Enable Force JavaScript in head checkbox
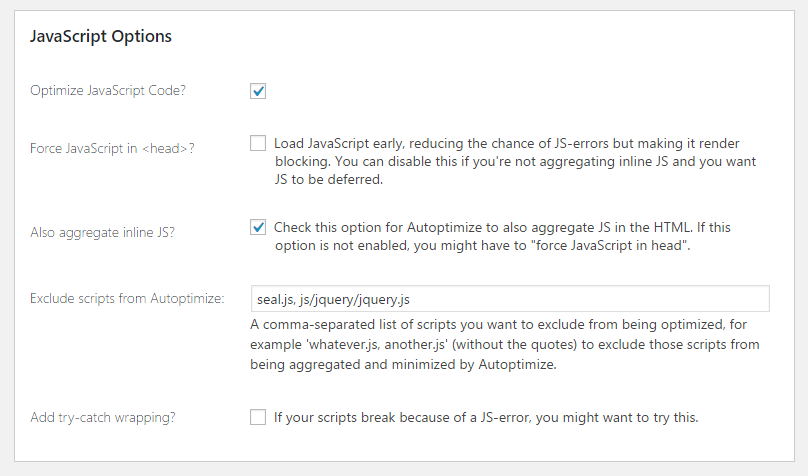The height and width of the screenshot is (476, 808). pyautogui.click(x=258, y=143)
